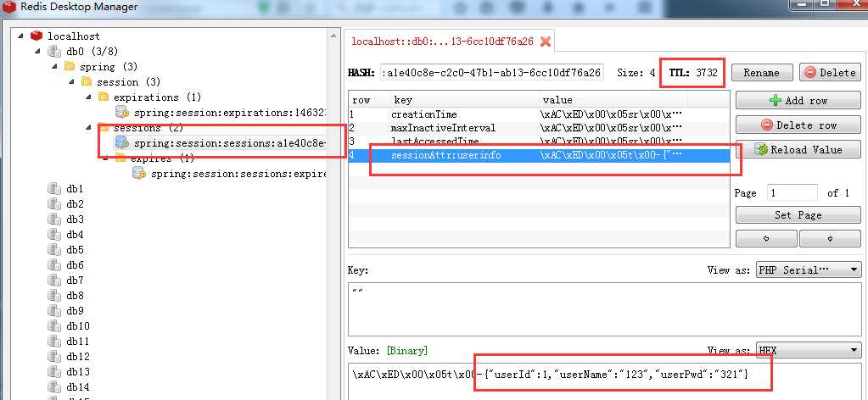
Task: Select the lastAccessedTime row
Action: click(539, 142)
